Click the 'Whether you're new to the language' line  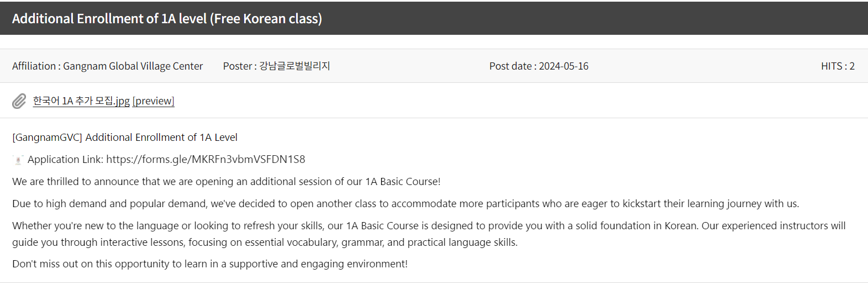click(429, 226)
